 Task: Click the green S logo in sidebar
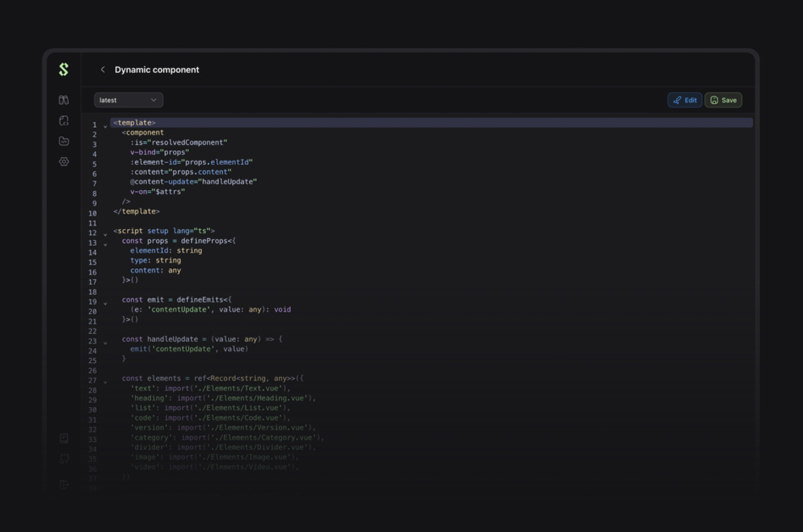tap(64, 69)
